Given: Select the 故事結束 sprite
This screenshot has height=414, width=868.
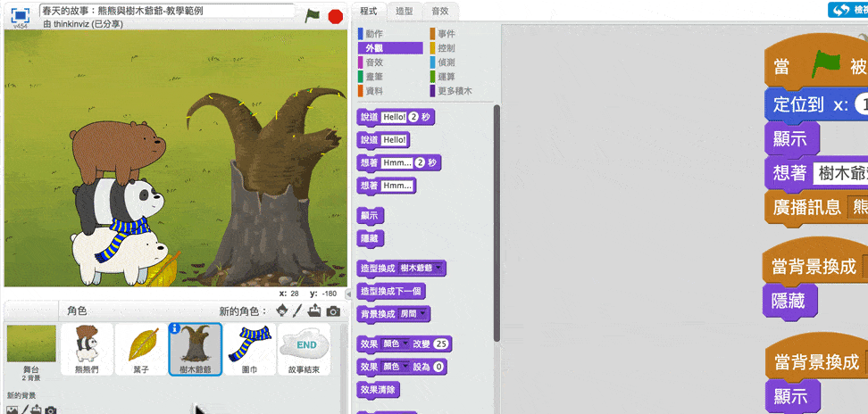Looking at the screenshot, I should point(304,350).
